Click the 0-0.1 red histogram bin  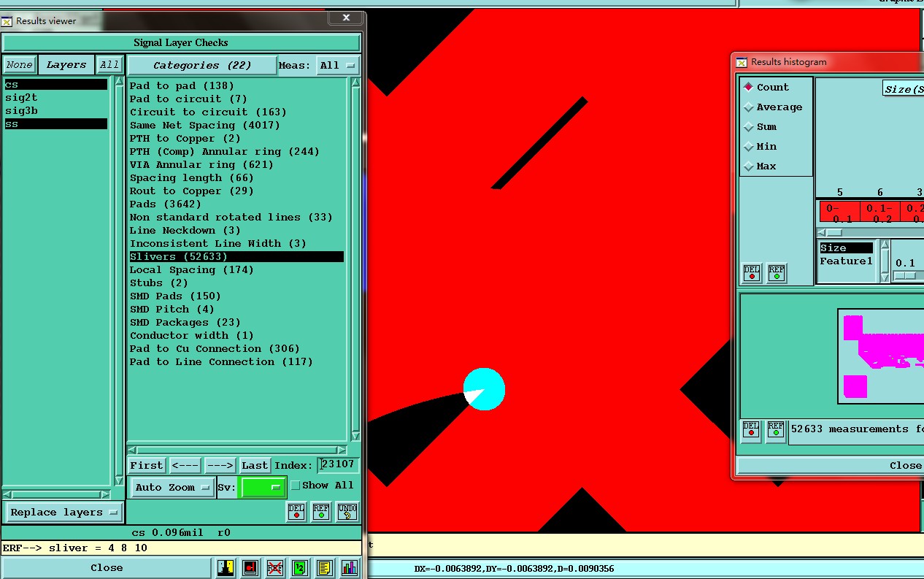pos(839,212)
